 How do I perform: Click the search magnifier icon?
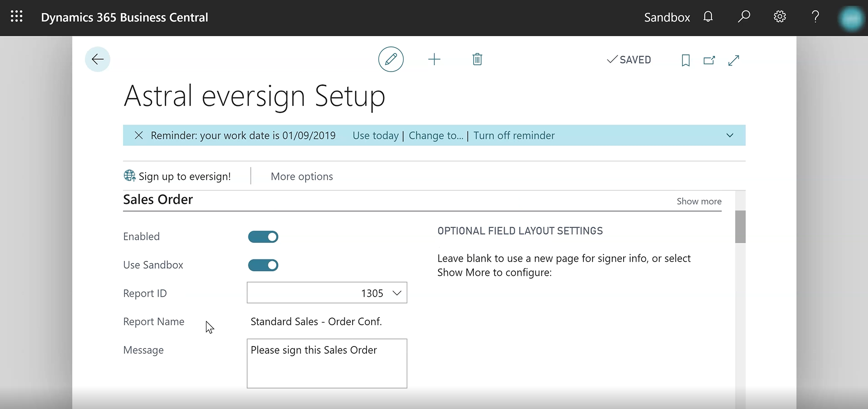(x=744, y=17)
